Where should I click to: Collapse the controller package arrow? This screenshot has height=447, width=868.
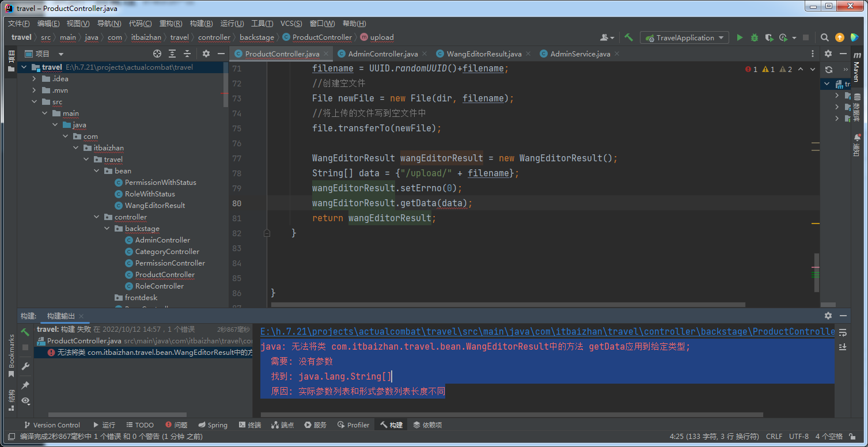(97, 217)
